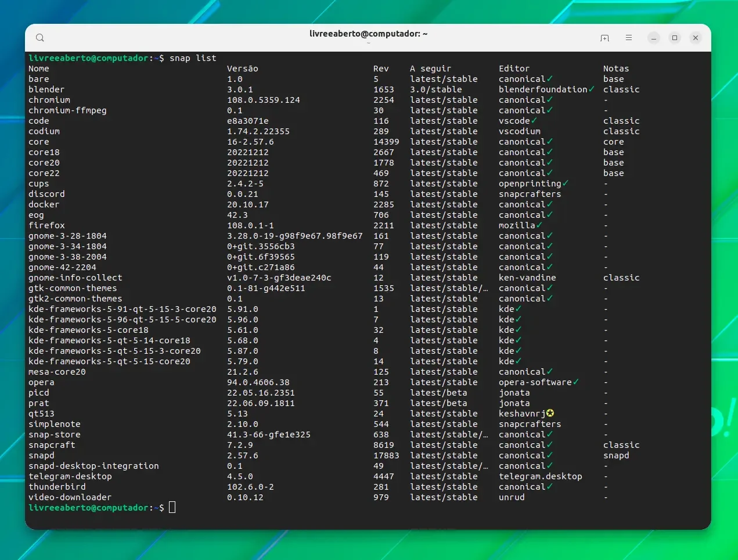Maximize the terminal window
This screenshot has height=560, width=738.
click(x=675, y=38)
